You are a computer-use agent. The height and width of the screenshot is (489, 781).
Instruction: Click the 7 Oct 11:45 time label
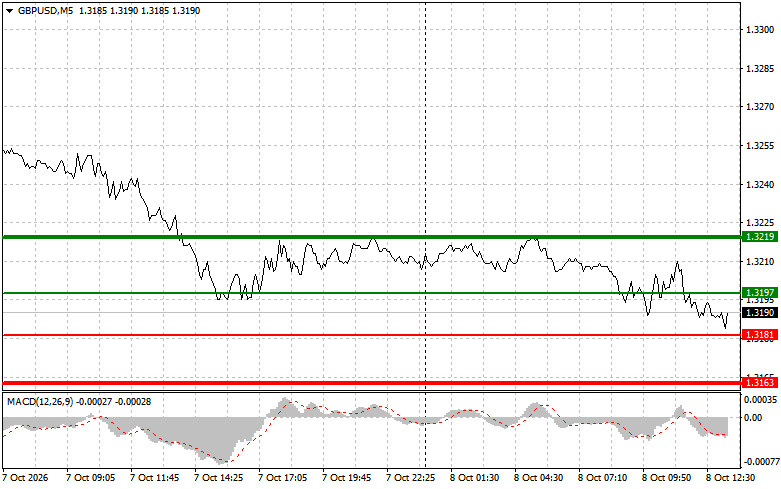[x=154, y=478]
